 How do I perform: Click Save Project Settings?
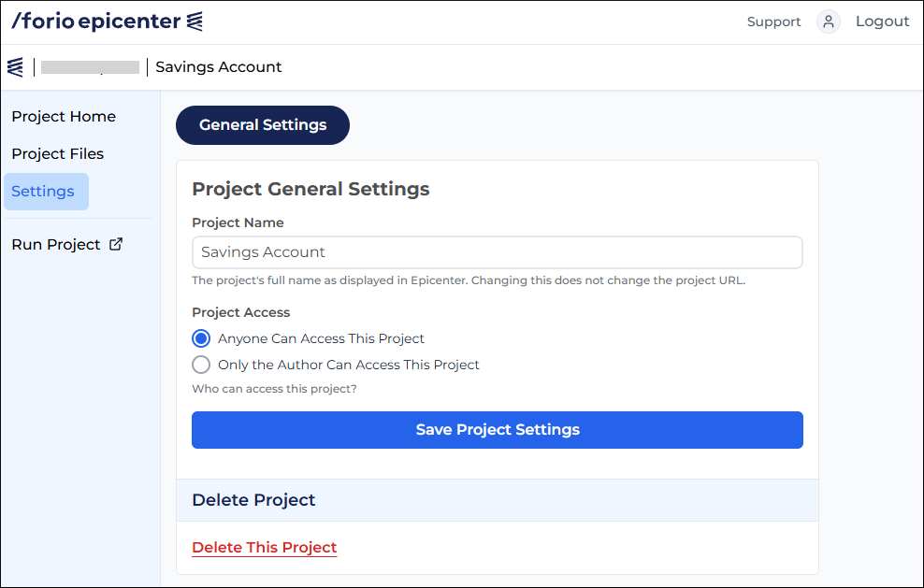(x=497, y=429)
